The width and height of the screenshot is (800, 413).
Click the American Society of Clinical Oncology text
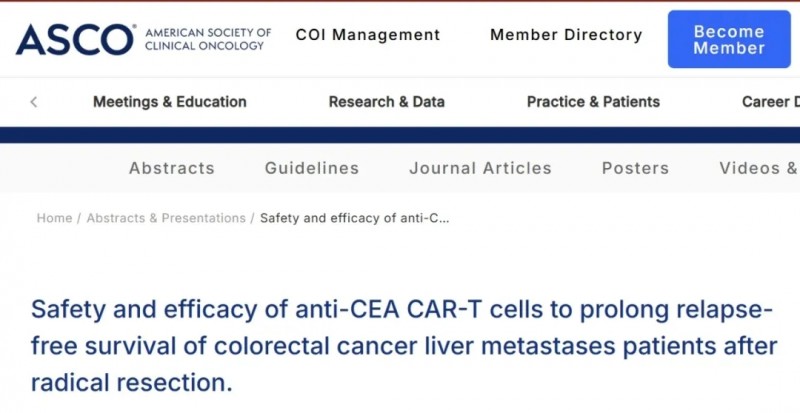click(x=208, y=39)
